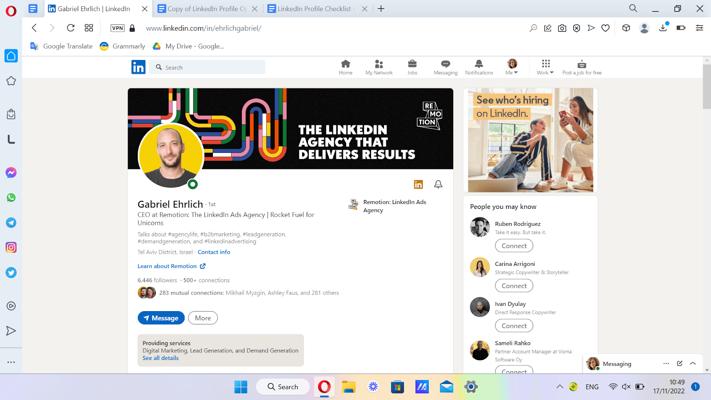This screenshot has height=400, width=711.
Task: Open My Network in LinkedIn nav
Action: pos(379,67)
